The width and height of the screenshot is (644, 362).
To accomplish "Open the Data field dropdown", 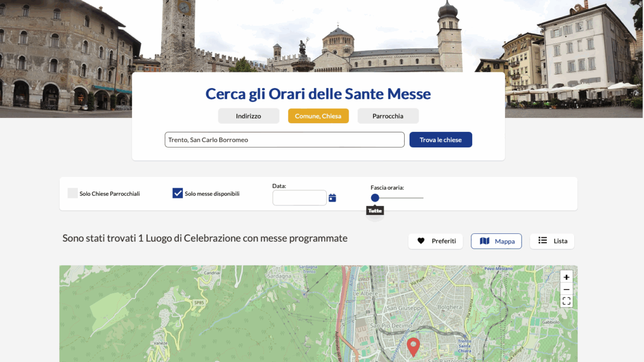I will [x=299, y=197].
